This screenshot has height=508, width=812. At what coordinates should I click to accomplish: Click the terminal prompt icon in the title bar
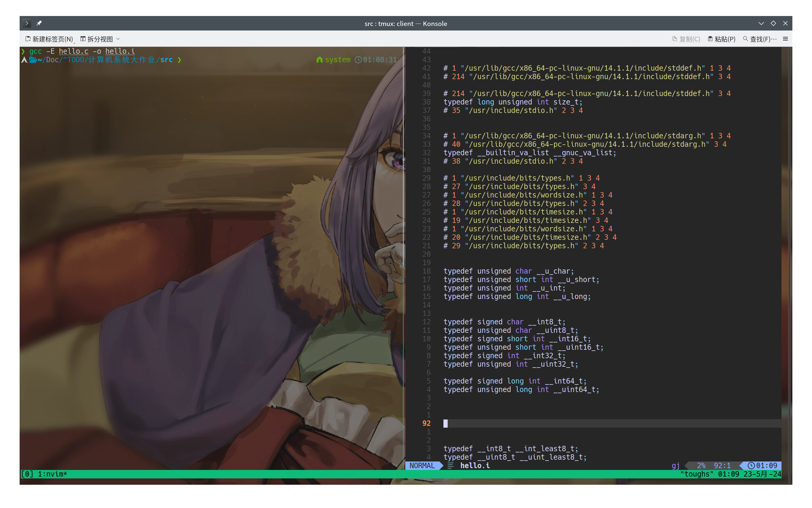click(x=27, y=23)
